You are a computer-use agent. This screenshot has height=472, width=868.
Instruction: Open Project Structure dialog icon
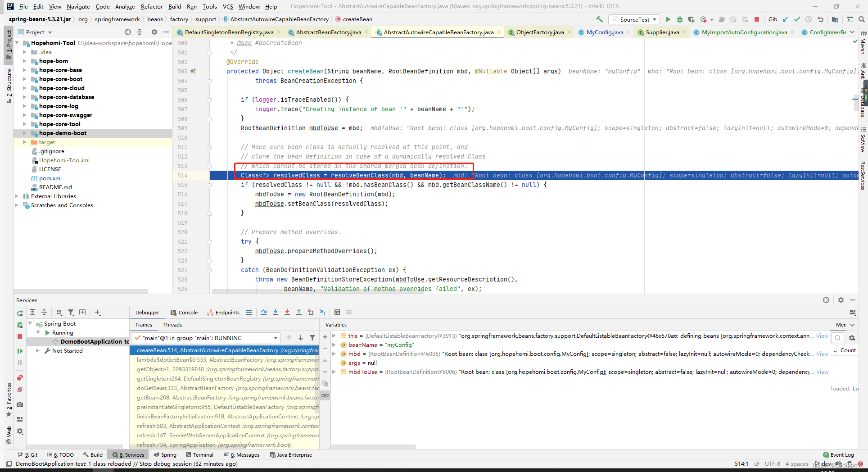click(x=835, y=19)
